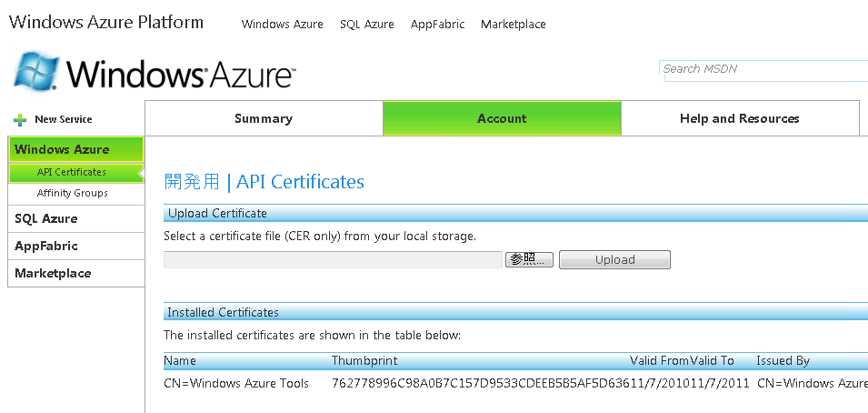Open Affinity Groups in the sidebar

72,193
